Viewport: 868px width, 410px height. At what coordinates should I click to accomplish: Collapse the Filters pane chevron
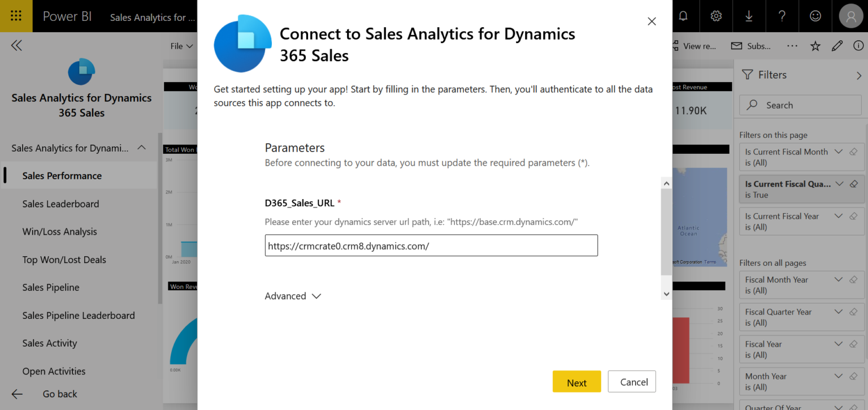pos(859,75)
